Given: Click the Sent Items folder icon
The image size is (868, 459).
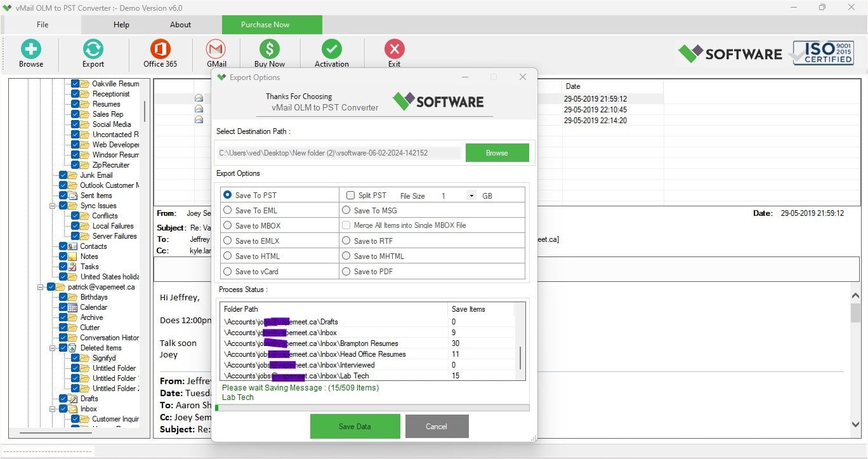Looking at the screenshot, I should tap(73, 196).
